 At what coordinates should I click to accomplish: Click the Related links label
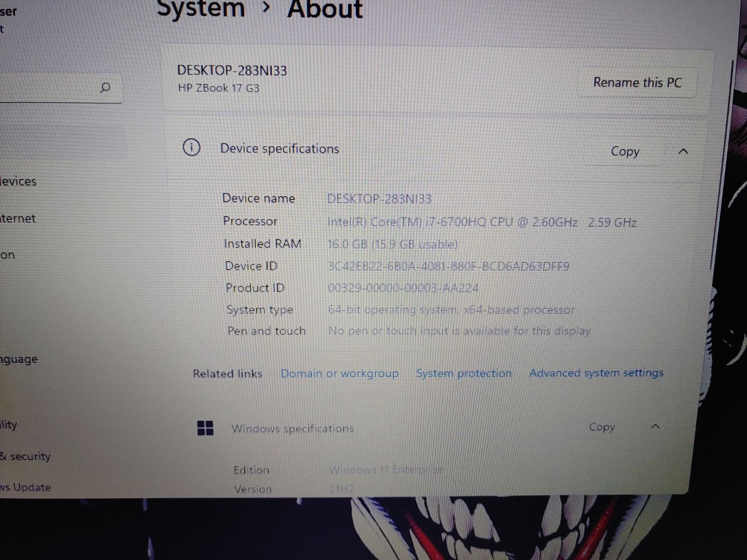coord(227,374)
